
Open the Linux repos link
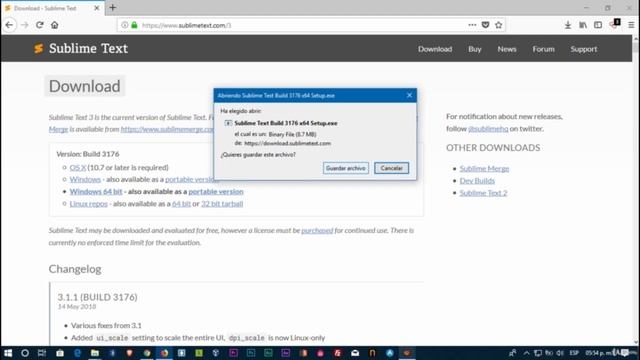89,204
